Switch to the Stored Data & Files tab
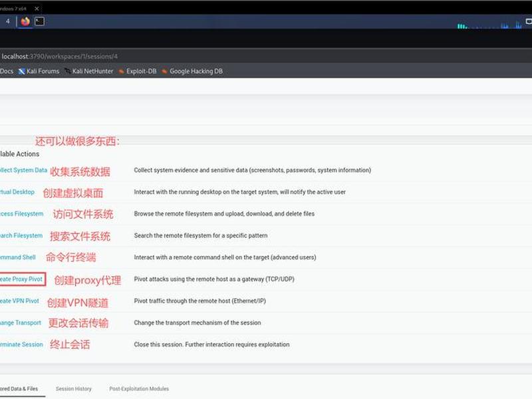 19,389
